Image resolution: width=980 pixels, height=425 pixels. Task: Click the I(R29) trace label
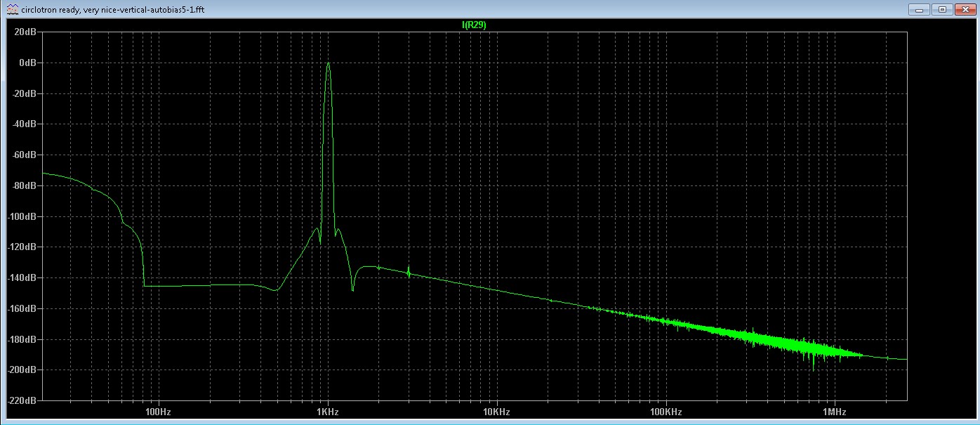[x=474, y=25]
